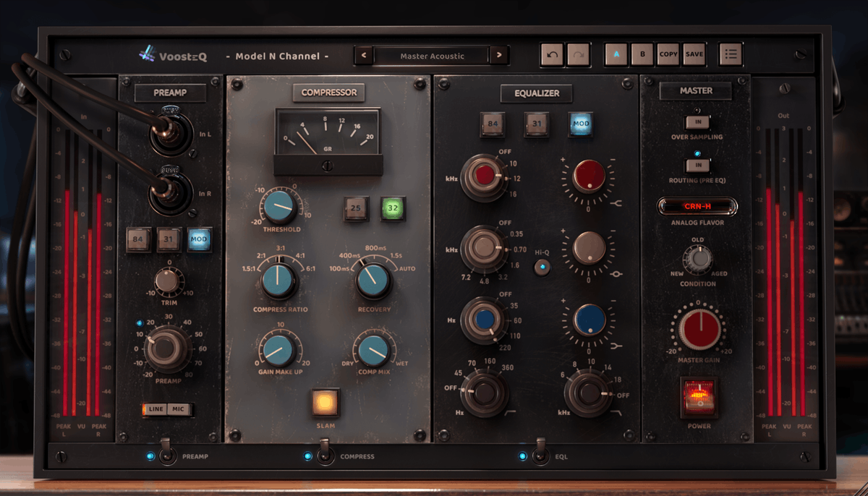Switch input to LINE

click(156, 410)
